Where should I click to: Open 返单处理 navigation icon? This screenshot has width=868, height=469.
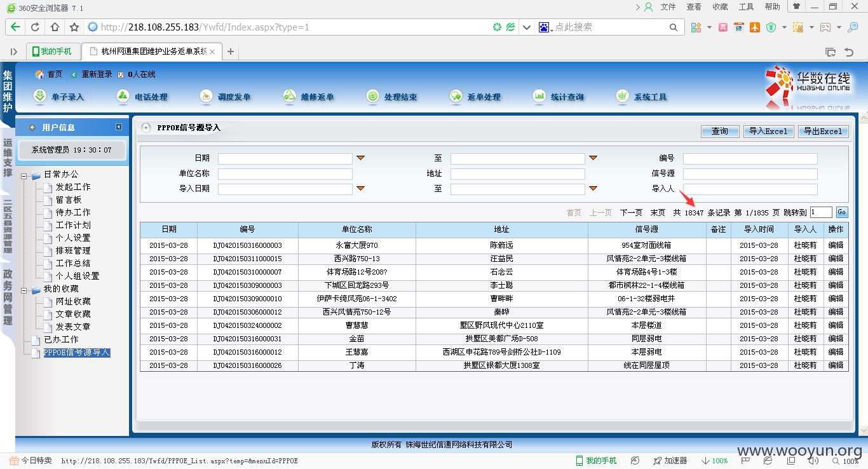tap(456, 96)
